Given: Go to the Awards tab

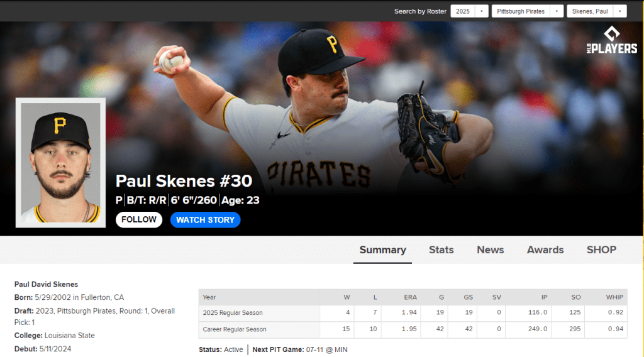Looking at the screenshot, I should (x=545, y=250).
